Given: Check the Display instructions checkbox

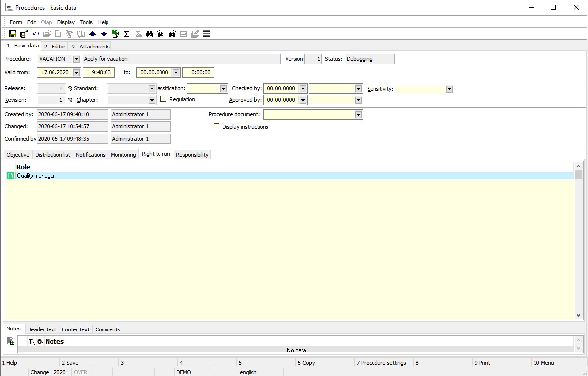Looking at the screenshot, I should [x=216, y=127].
